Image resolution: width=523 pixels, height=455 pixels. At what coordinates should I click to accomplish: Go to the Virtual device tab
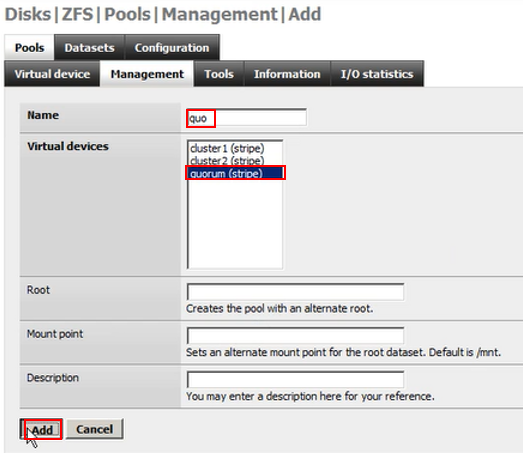point(52,74)
